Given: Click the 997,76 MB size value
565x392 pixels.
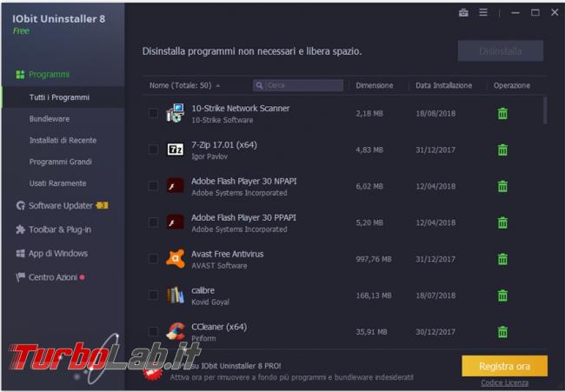Looking at the screenshot, I should [x=374, y=259].
